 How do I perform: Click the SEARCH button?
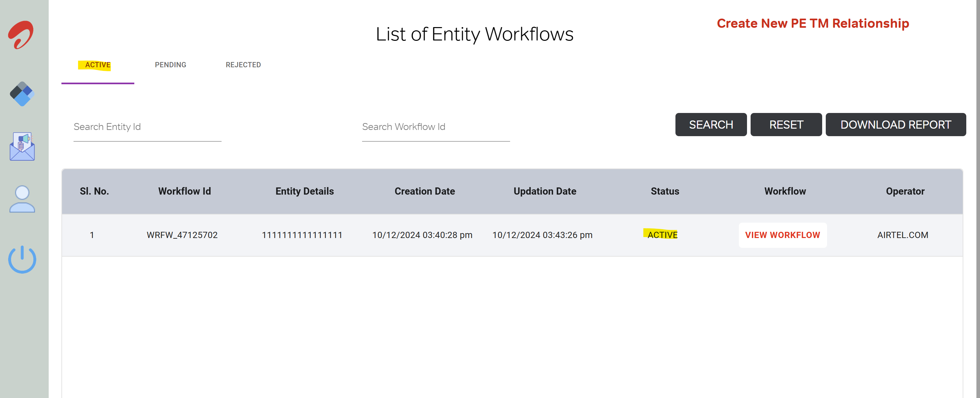tap(711, 125)
